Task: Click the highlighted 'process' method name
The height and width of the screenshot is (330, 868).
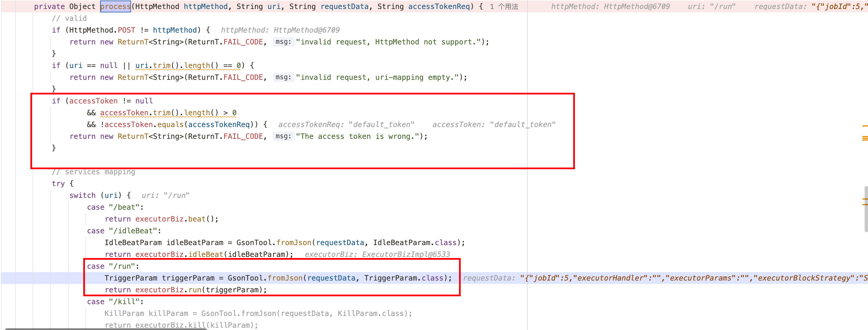Action: point(115,7)
